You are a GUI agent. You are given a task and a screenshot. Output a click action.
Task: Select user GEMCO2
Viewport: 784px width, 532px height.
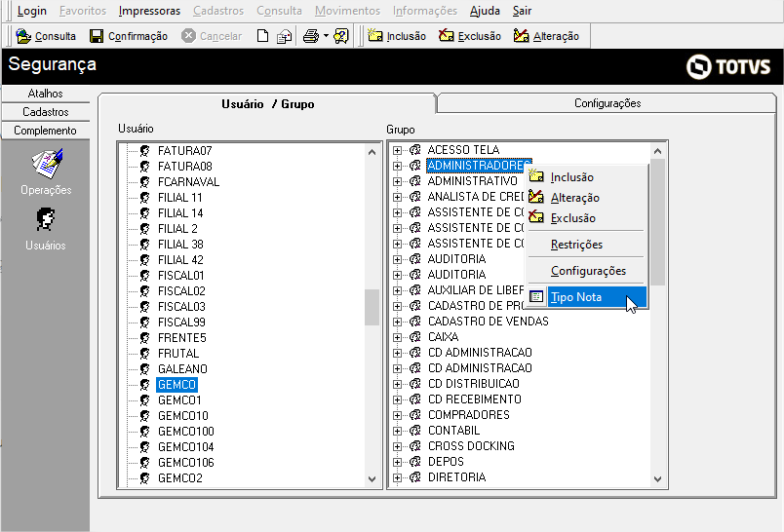pos(180,478)
